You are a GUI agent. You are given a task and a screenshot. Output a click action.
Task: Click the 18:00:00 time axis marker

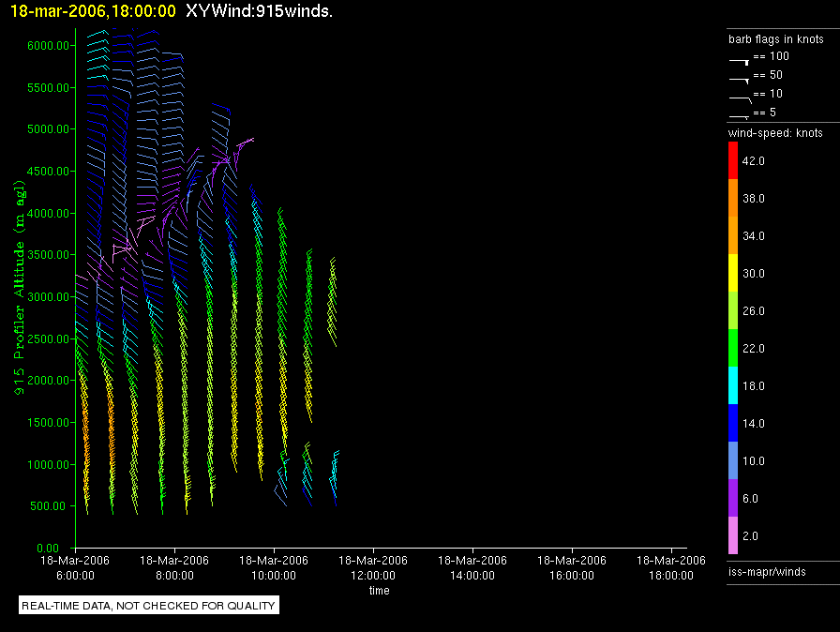[x=671, y=576]
